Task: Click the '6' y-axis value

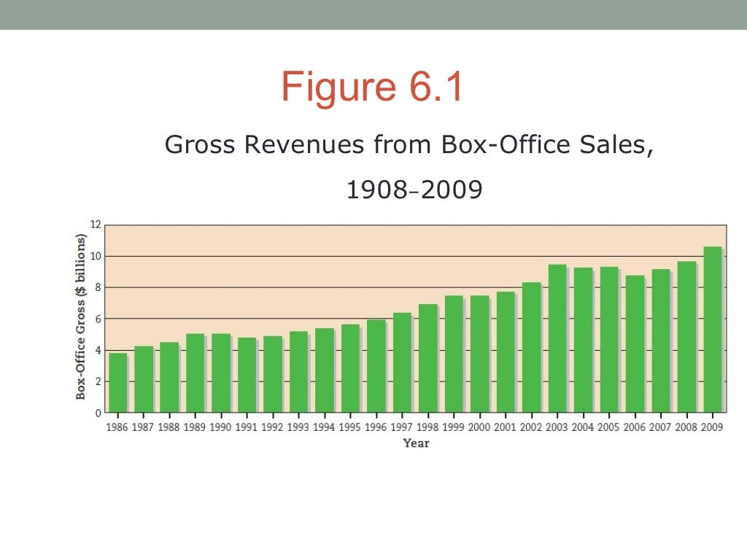Action: pyautogui.click(x=98, y=319)
